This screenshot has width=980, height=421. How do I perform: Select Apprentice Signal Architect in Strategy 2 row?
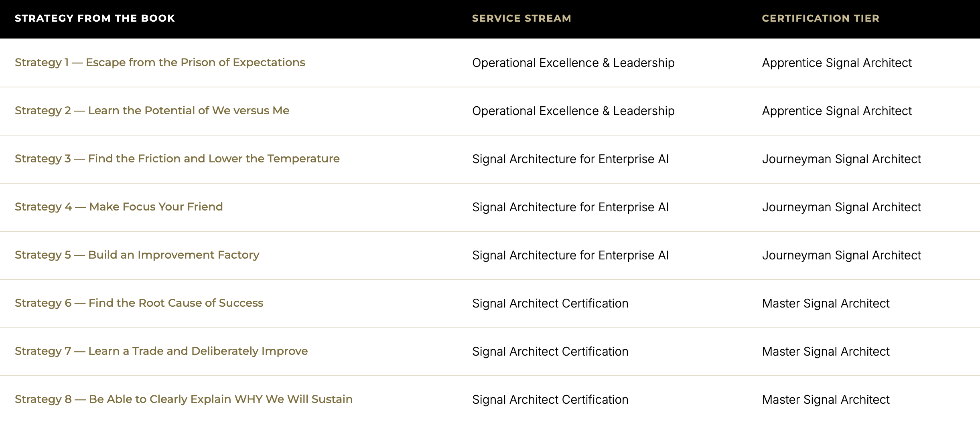click(837, 111)
